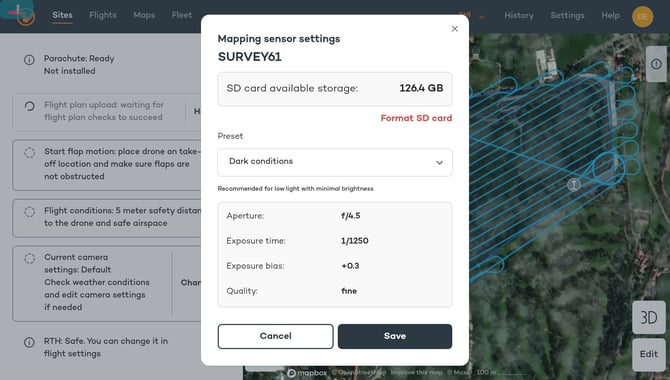Image resolution: width=670 pixels, height=380 pixels.
Task: Click the map Edit button
Action: [x=649, y=354]
